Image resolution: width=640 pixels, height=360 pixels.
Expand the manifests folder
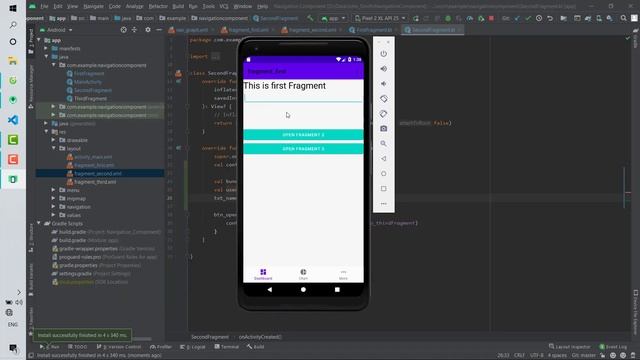click(46, 48)
